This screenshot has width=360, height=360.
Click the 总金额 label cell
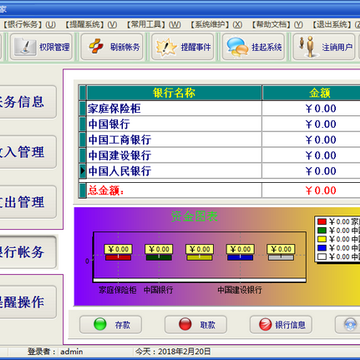click(x=174, y=190)
